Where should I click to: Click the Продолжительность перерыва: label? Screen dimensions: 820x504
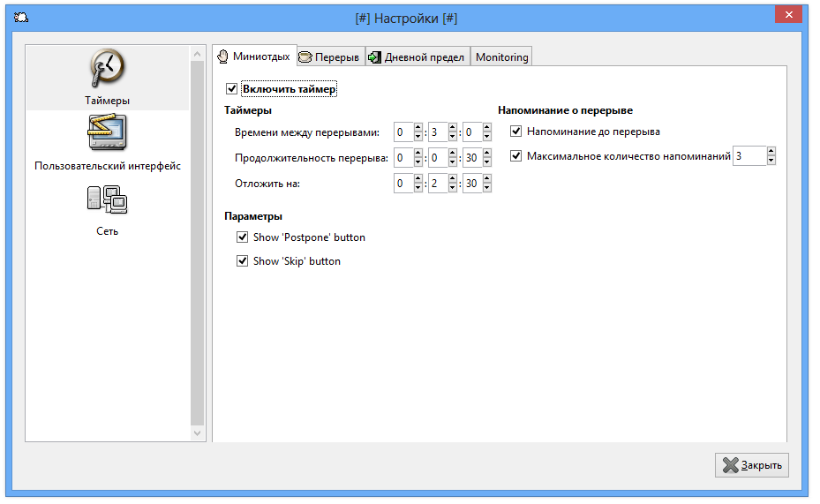(312, 158)
